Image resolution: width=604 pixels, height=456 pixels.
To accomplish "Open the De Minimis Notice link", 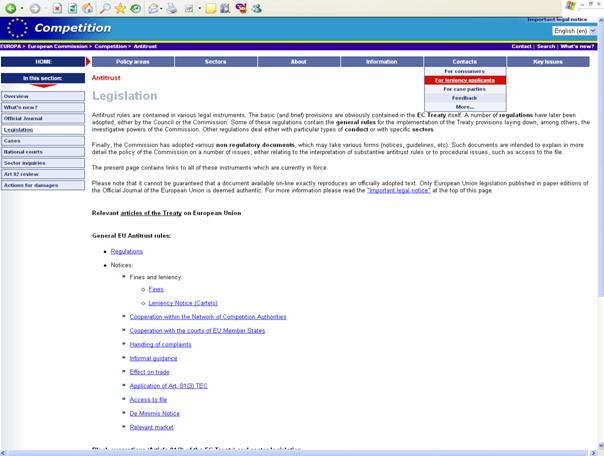I will (154, 414).
